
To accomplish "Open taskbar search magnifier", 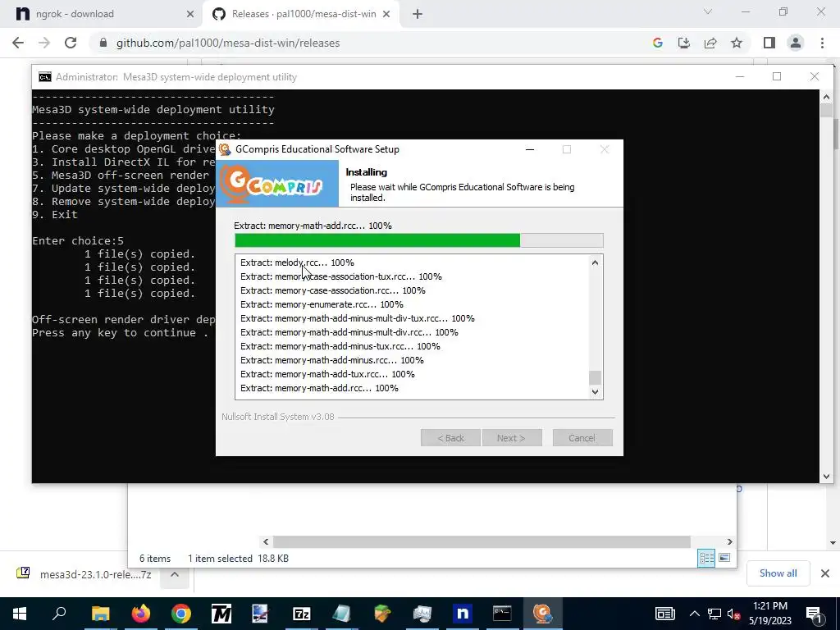I will point(59,614).
